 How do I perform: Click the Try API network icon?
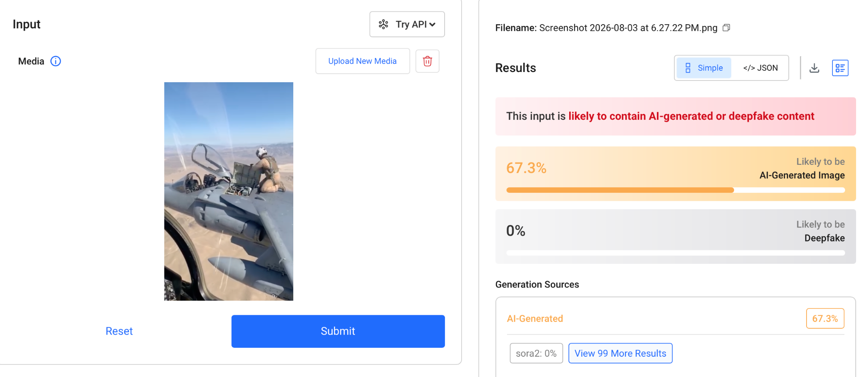click(384, 25)
